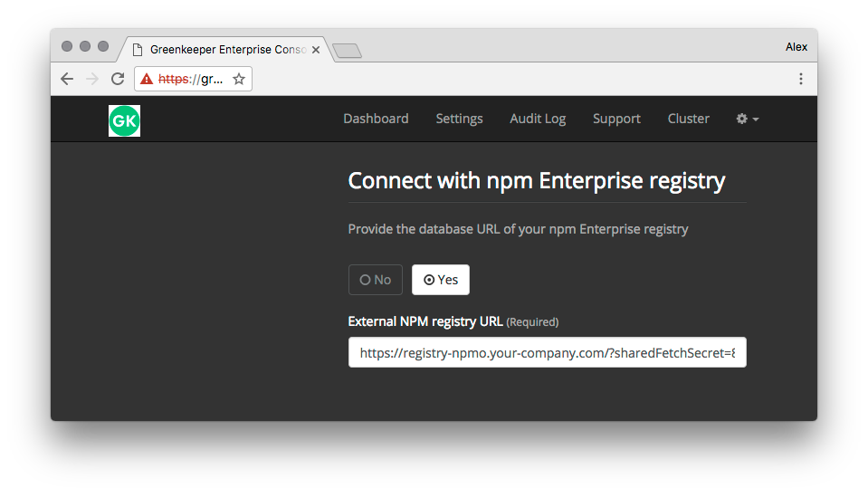
Task: Click the green GK Greenkeeper logo
Action: pos(124,120)
